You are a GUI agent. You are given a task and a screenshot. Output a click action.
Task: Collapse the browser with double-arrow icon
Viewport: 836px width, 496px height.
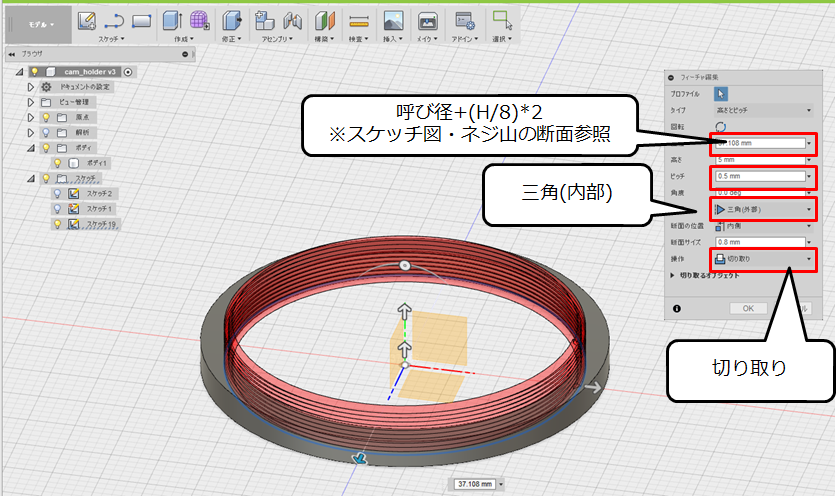click(x=12, y=54)
